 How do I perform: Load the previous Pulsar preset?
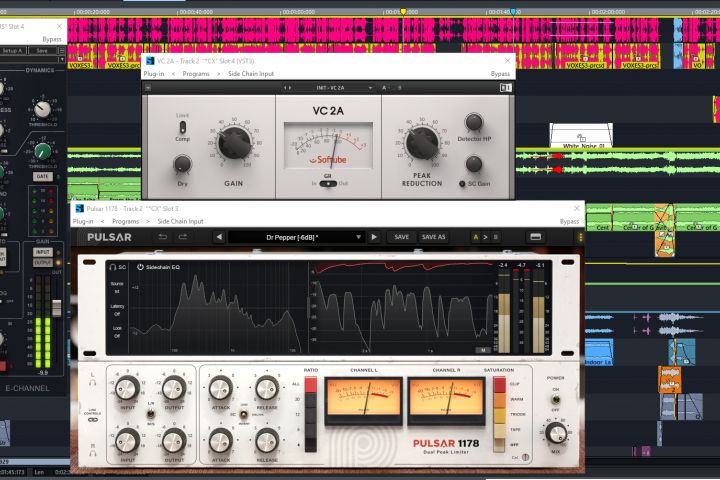(219, 237)
